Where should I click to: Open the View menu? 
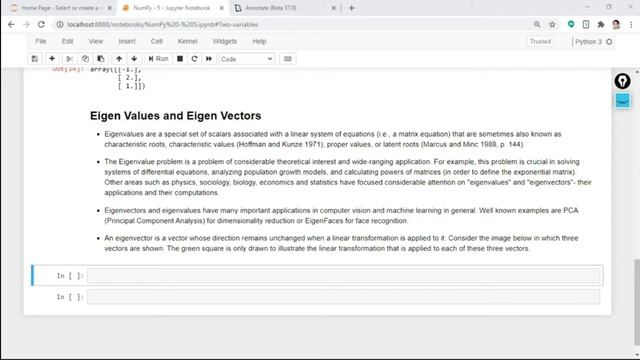pyautogui.click(x=96, y=41)
